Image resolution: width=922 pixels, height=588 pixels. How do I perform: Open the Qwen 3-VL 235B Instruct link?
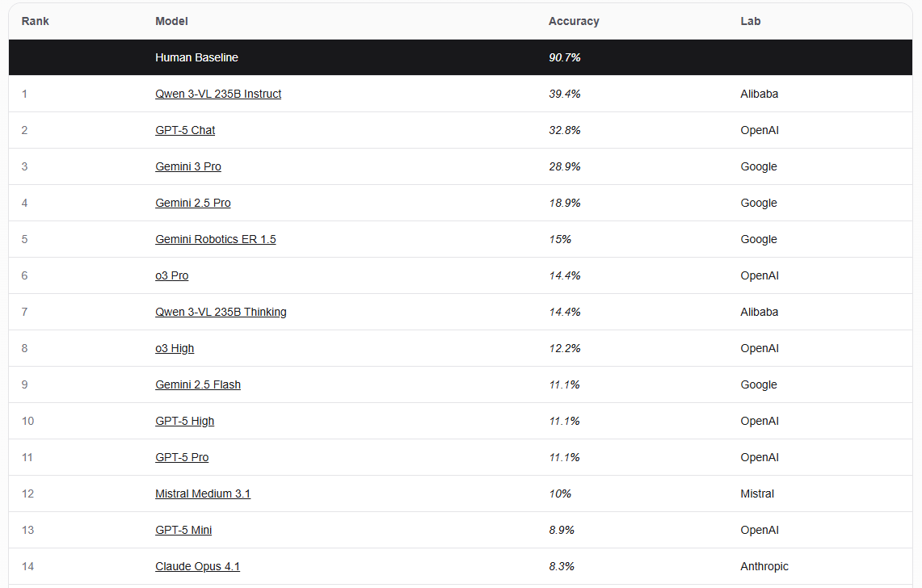tap(218, 94)
